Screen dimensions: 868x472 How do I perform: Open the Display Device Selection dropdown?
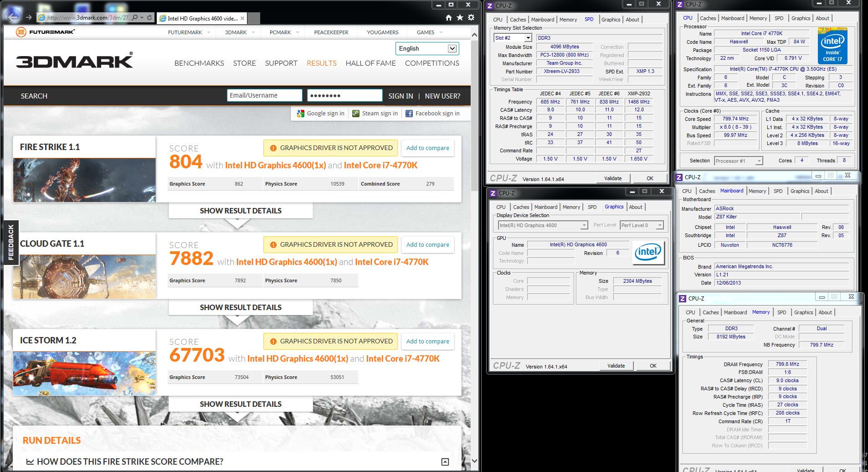(x=543, y=225)
